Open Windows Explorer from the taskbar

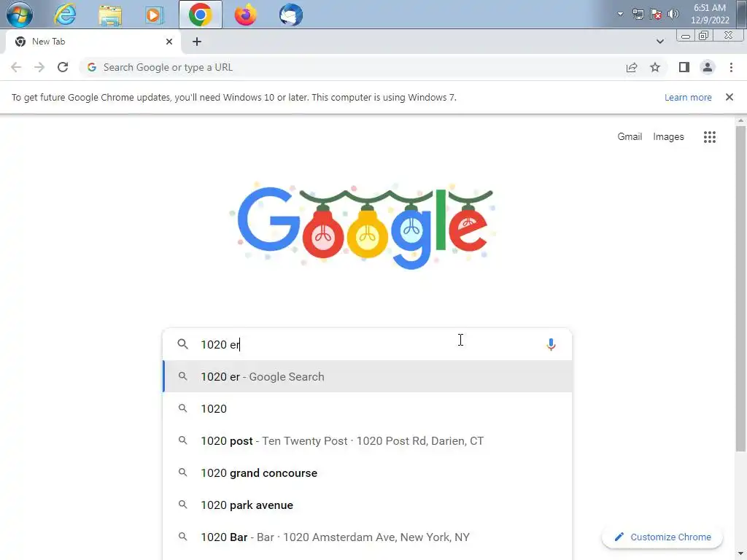[110, 15]
